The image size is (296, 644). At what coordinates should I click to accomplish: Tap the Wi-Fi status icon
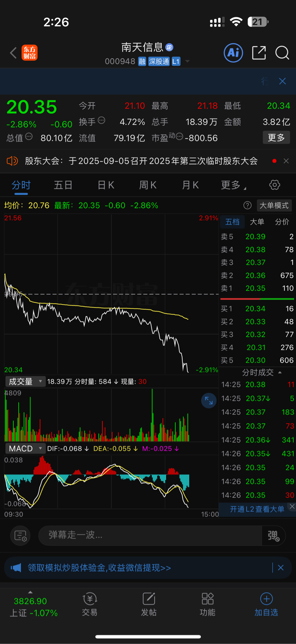[x=236, y=22]
